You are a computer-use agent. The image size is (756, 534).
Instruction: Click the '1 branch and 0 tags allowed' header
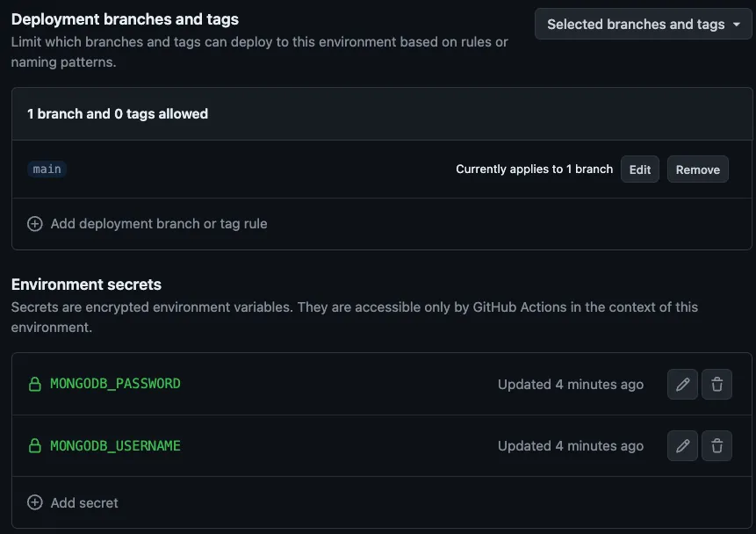[x=118, y=114]
